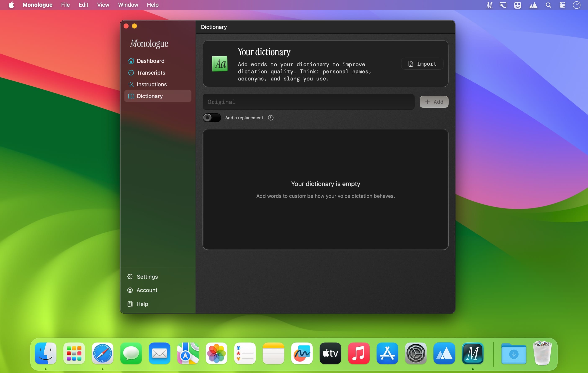Open the Window menu
Screen dimensions: 588x373
pyautogui.click(x=128, y=5)
